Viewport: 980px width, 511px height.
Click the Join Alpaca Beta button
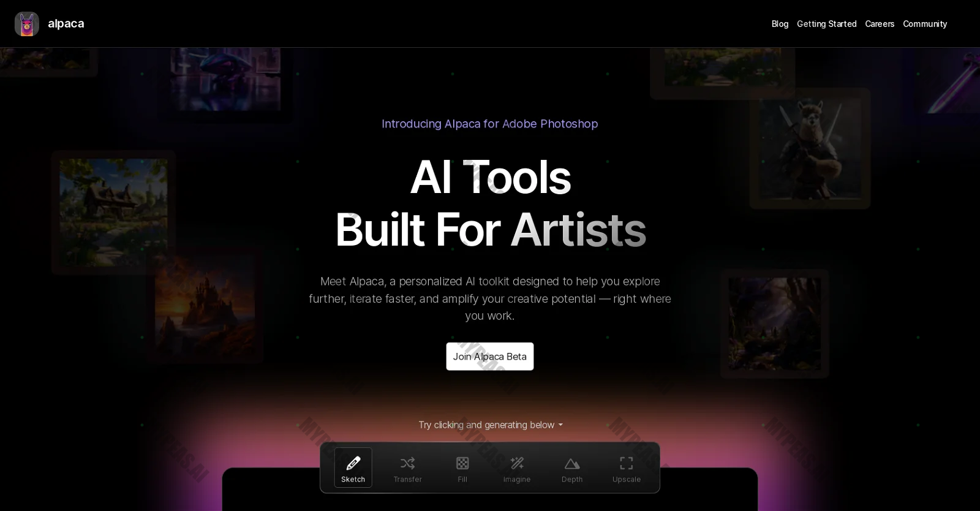tap(490, 357)
